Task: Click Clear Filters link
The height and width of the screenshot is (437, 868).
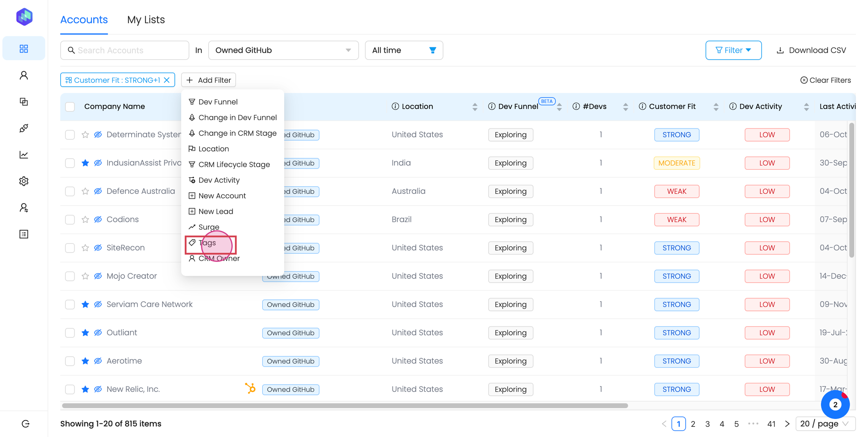Action: pos(825,80)
